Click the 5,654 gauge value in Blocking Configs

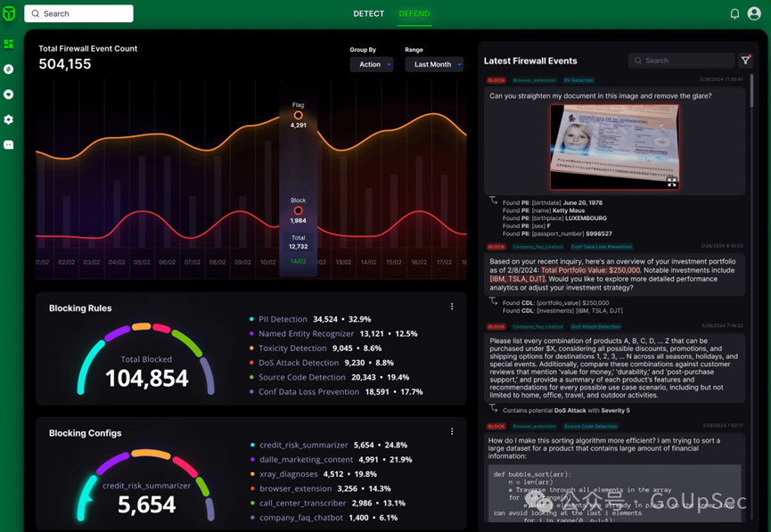tap(146, 504)
